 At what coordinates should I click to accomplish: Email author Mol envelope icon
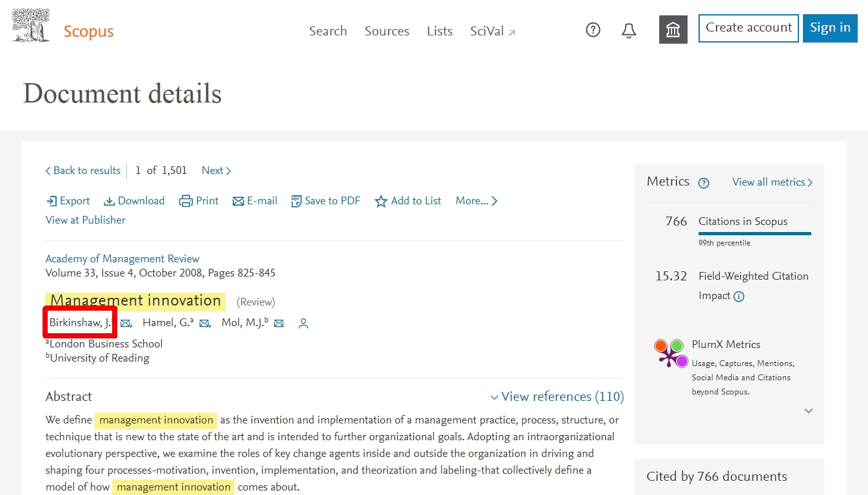tap(279, 323)
